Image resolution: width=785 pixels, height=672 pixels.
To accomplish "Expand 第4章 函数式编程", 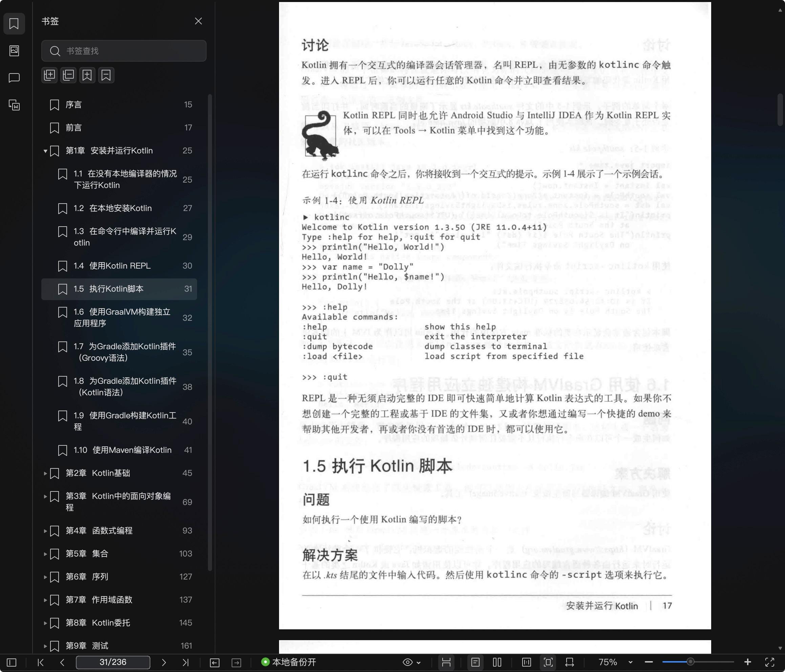I will tap(45, 531).
